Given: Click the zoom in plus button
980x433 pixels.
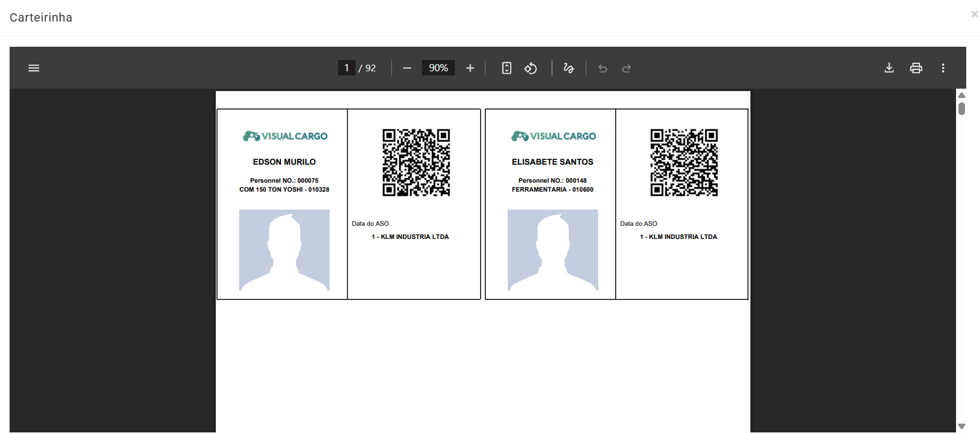Looking at the screenshot, I should coord(470,68).
